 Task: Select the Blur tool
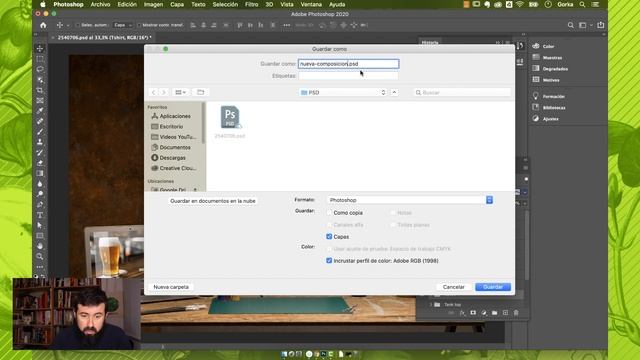pos(40,184)
